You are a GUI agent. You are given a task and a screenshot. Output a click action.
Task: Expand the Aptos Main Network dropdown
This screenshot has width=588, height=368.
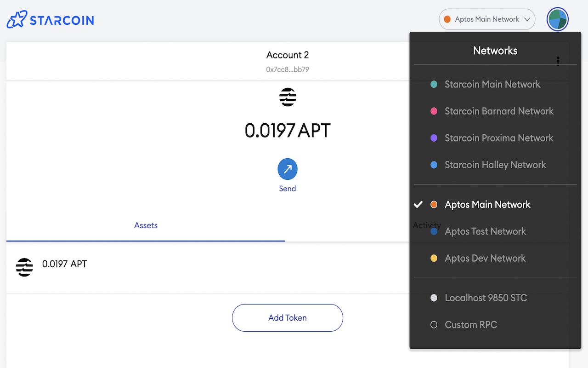pos(487,19)
